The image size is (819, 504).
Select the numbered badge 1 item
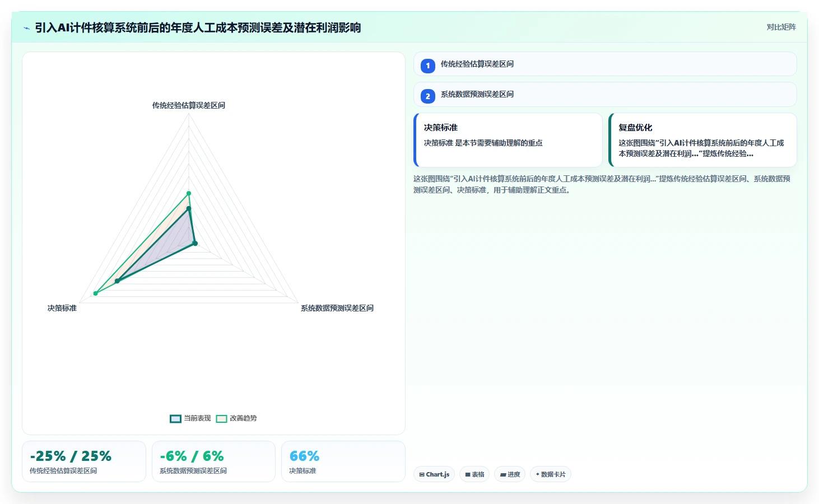[x=428, y=66]
